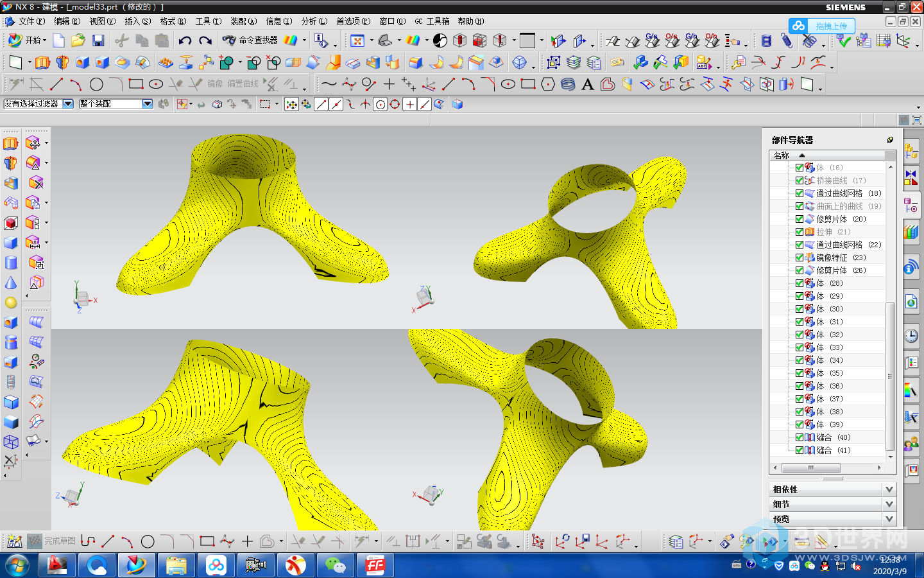
Task: Open the Windows Start button
Action: click(x=17, y=566)
